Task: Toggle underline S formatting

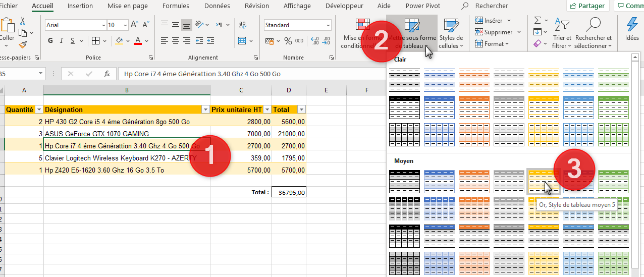Action: (x=73, y=41)
